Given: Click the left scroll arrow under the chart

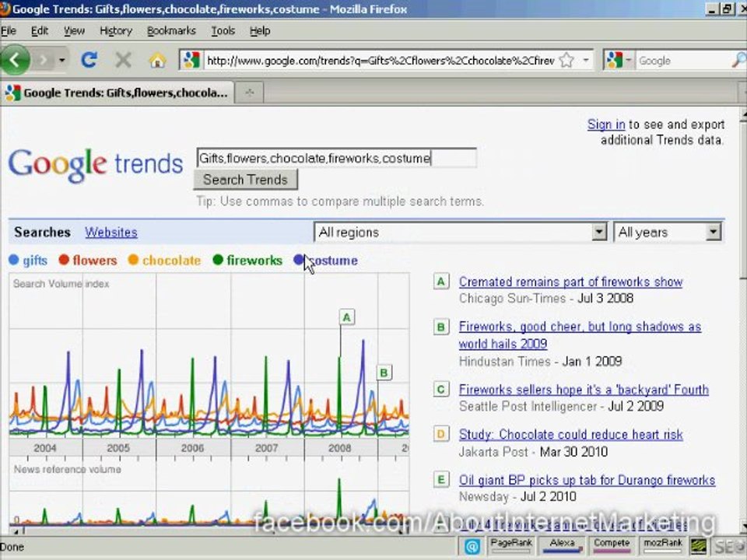Looking at the screenshot, I should [x=16, y=531].
